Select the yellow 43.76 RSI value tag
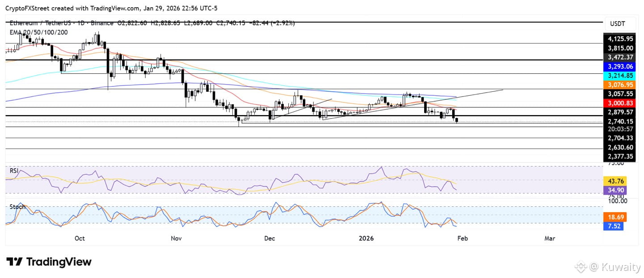The height and width of the screenshot is (278, 644). [x=615, y=181]
